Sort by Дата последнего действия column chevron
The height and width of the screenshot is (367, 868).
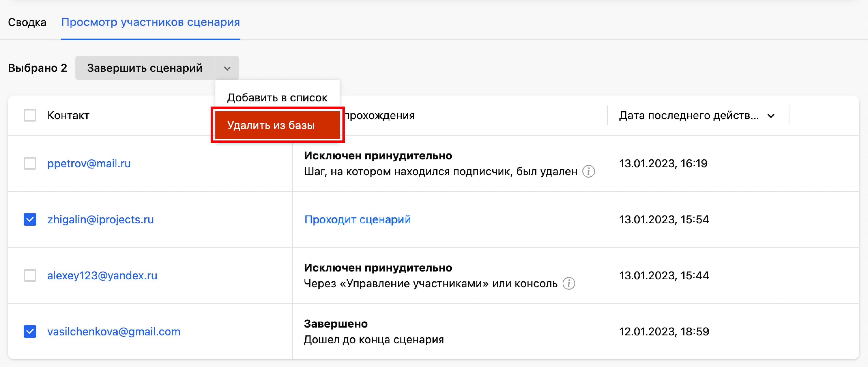pos(771,116)
